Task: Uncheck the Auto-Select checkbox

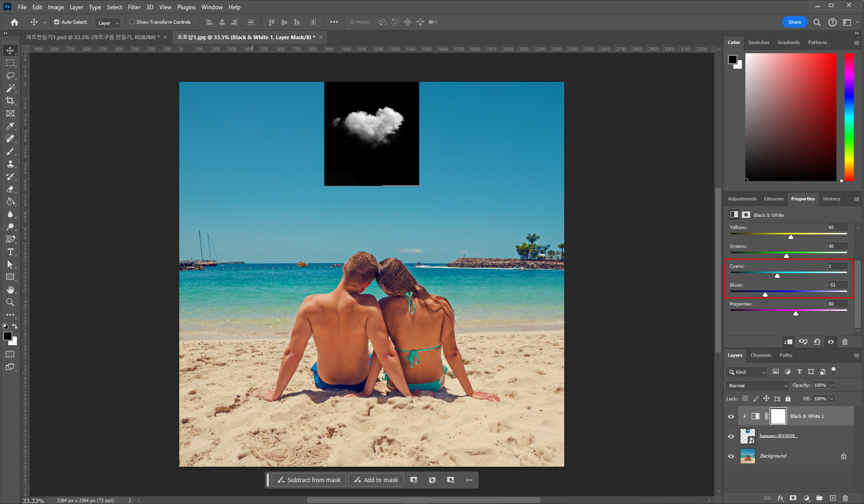Action: 57,22
